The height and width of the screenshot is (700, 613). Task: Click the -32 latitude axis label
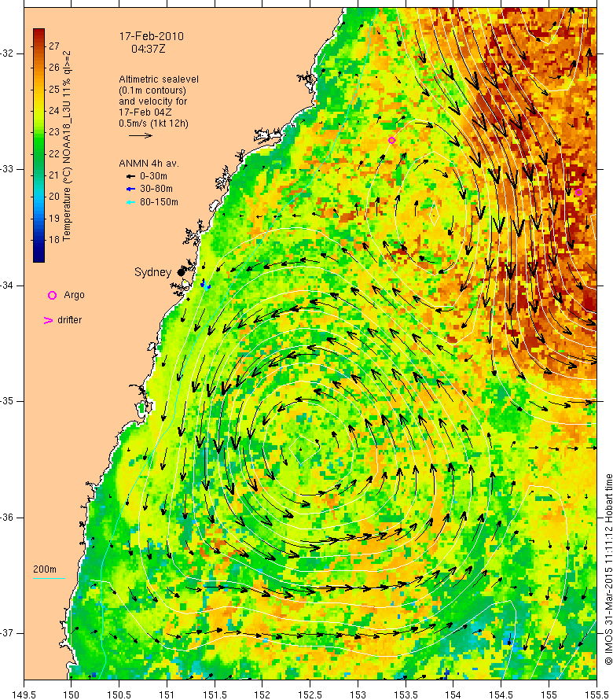pyautogui.click(x=7, y=53)
